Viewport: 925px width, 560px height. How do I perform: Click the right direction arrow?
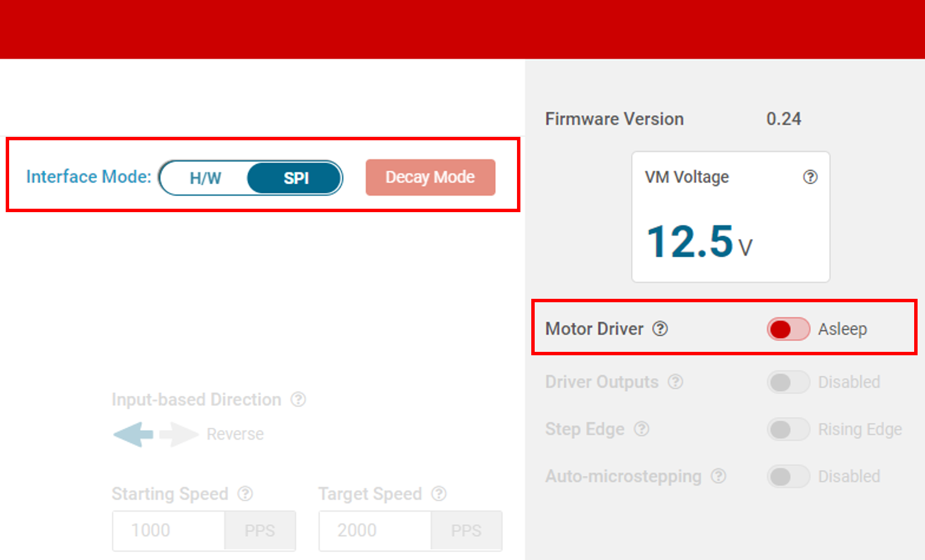tap(178, 435)
